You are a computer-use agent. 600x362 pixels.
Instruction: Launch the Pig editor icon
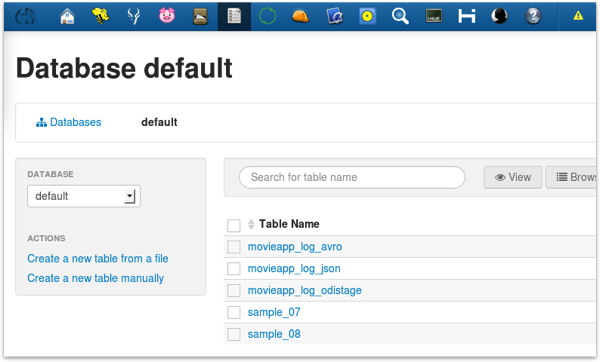point(167,16)
